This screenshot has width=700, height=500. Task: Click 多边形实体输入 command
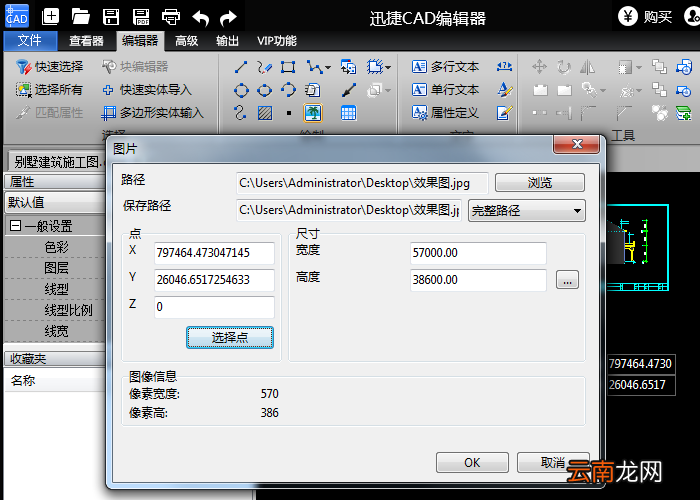point(153,112)
